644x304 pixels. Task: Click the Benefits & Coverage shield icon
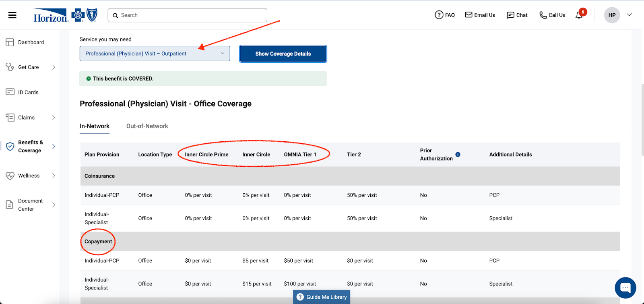(10, 147)
